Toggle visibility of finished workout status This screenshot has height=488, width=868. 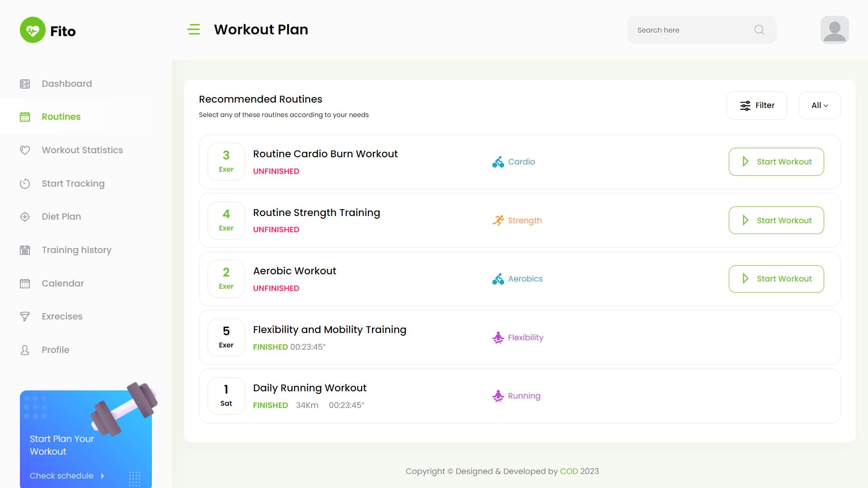tap(270, 347)
